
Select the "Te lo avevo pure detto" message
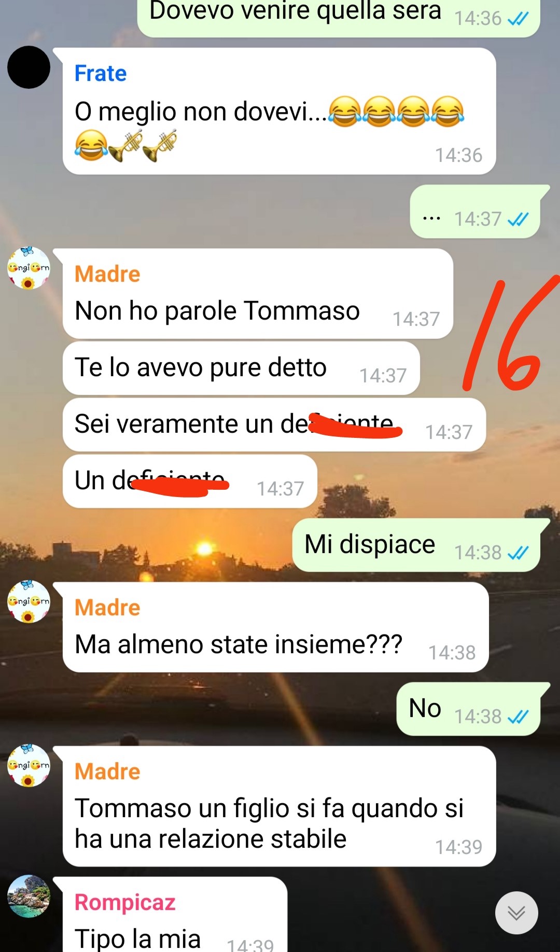(x=241, y=368)
